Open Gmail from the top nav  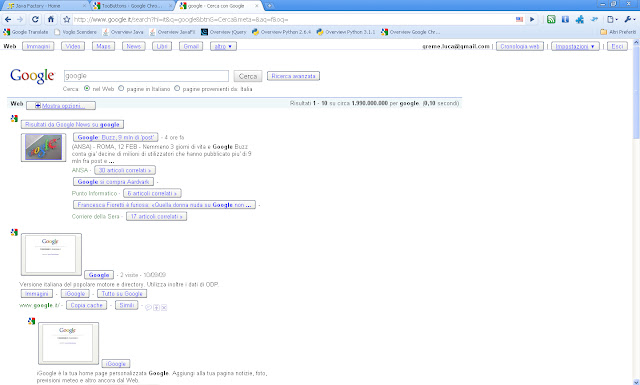tap(191, 46)
